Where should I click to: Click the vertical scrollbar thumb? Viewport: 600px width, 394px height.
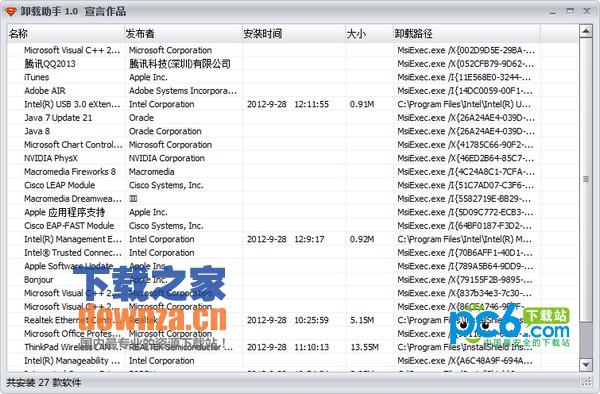pyautogui.click(x=585, y=179)
